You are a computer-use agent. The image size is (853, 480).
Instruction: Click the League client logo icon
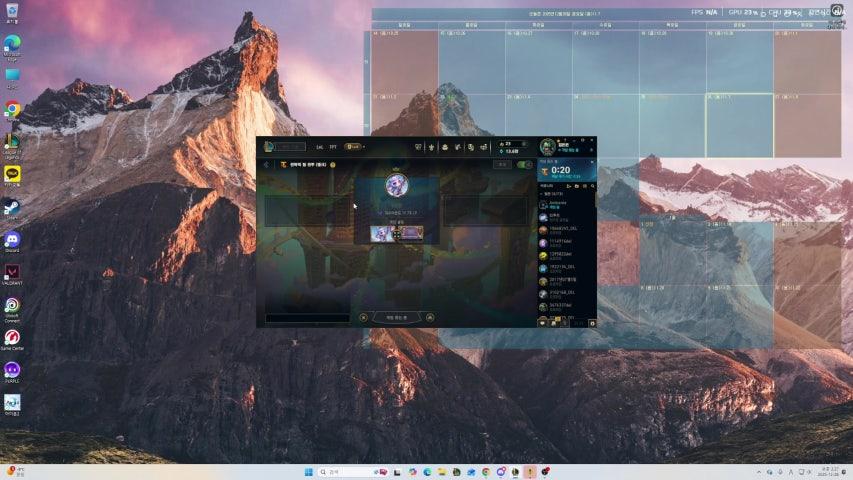coord(269,147)
